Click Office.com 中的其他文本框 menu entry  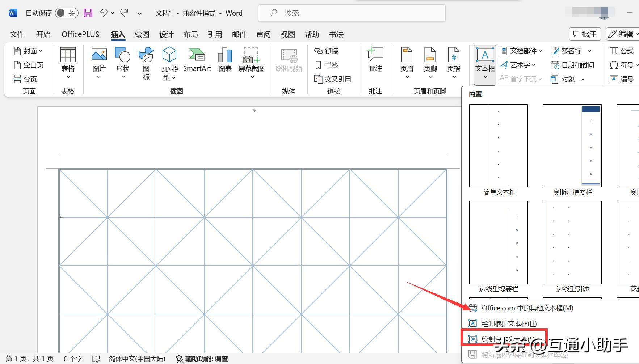pyautogui.click(x=527, y=308)
